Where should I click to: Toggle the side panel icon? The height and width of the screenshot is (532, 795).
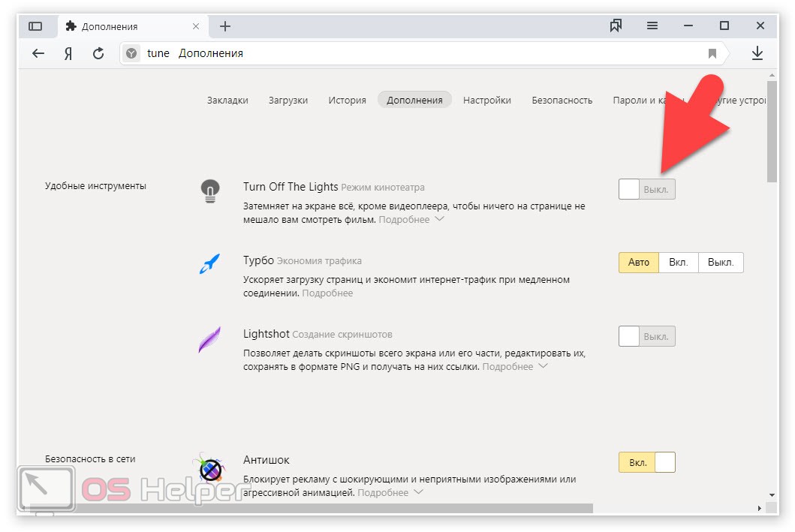coord(35,26)
